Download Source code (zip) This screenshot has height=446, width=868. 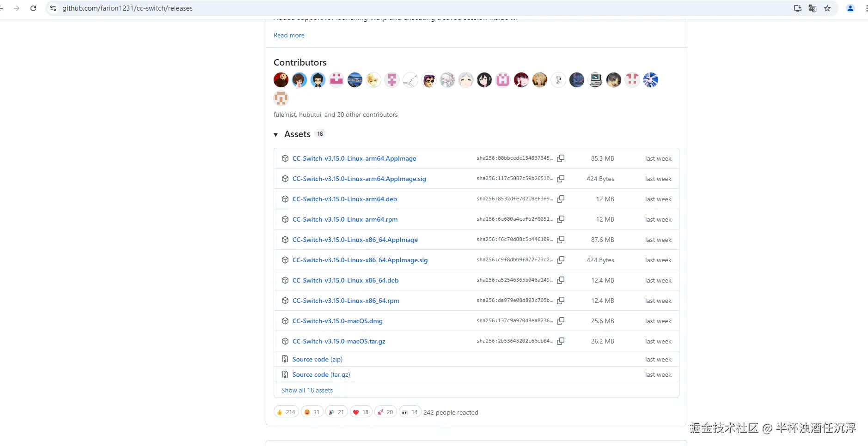click(318, 359)
